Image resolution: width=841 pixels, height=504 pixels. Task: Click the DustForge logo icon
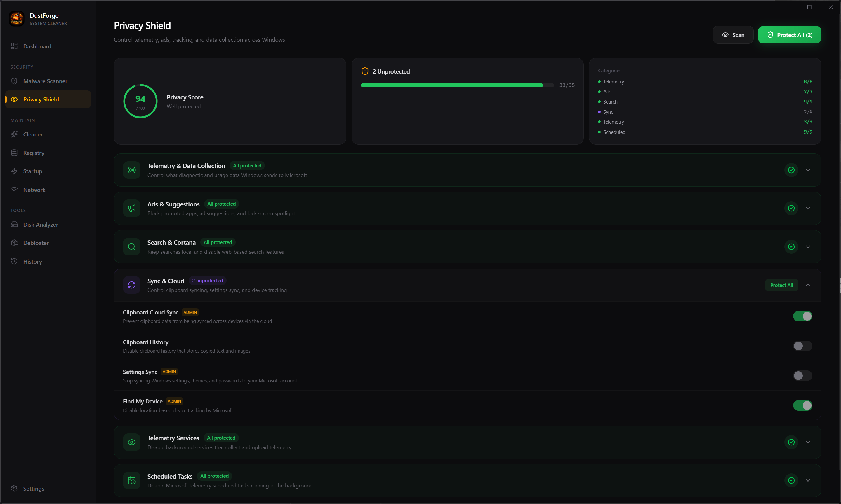pos(16,19)
